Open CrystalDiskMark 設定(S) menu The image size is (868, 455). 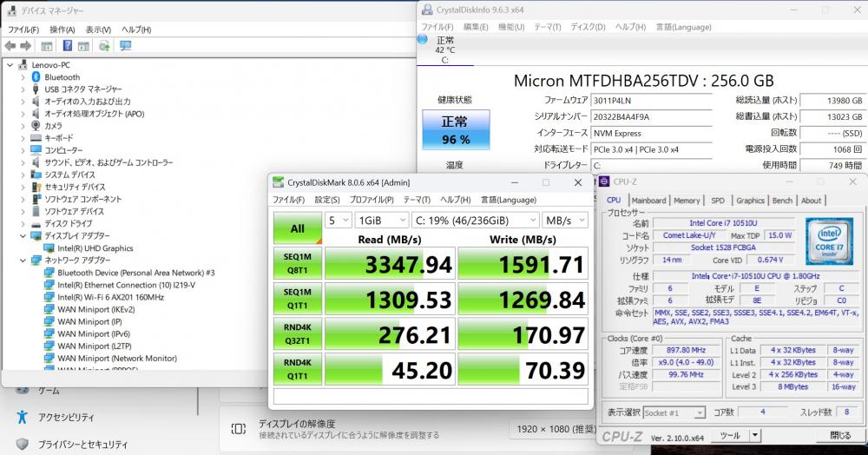pyautogui.click(x=327, y=200)
